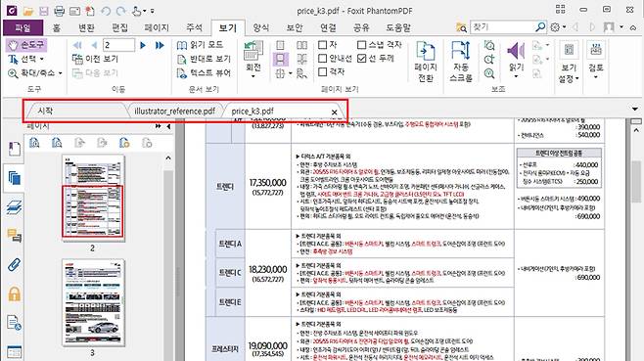The height and width of the screenshot is (361, 644).
Task: Close the price_k3.pdf tab
Action: pos(335,112)
